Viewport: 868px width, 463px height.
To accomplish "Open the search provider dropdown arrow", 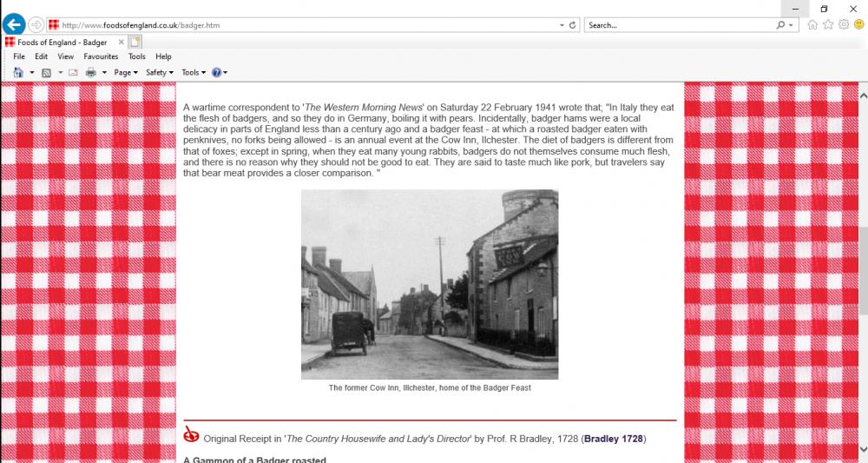I will (791, 25).
